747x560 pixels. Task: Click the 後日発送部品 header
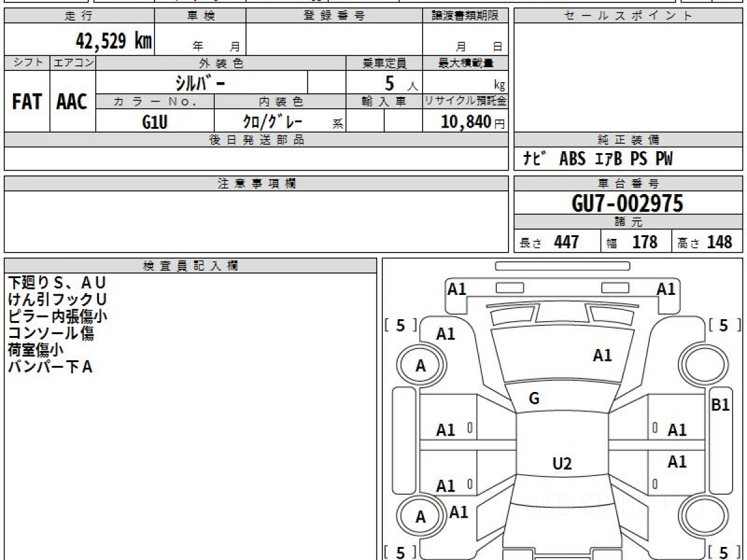256,140
